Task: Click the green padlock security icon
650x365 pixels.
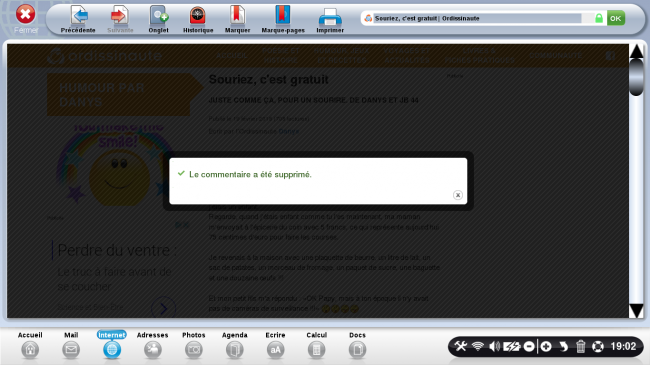Action: point(599,18)
